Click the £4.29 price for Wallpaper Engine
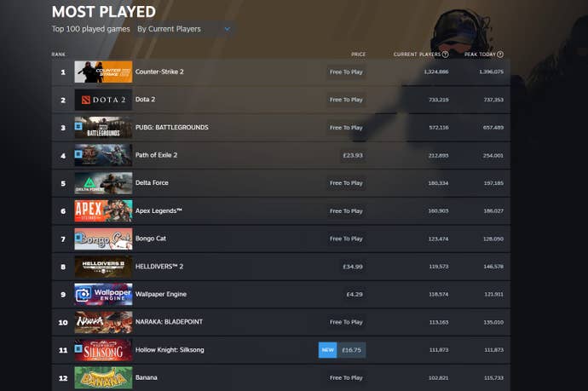 coord(355,294)
